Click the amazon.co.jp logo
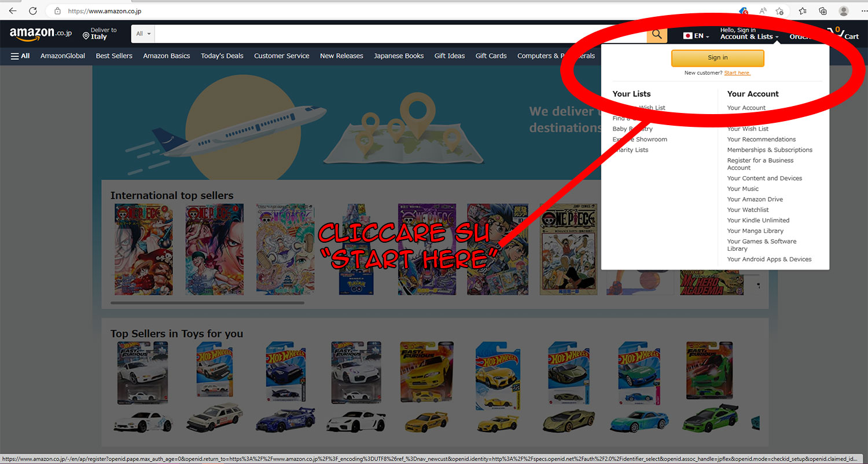Screen dimensions: 868x464 point(41,34)
